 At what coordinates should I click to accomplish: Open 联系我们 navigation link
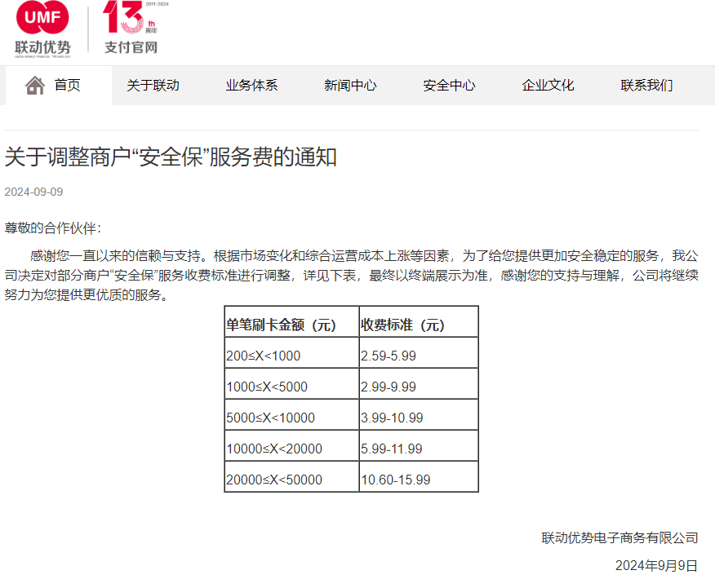click(x=646, y=85)
